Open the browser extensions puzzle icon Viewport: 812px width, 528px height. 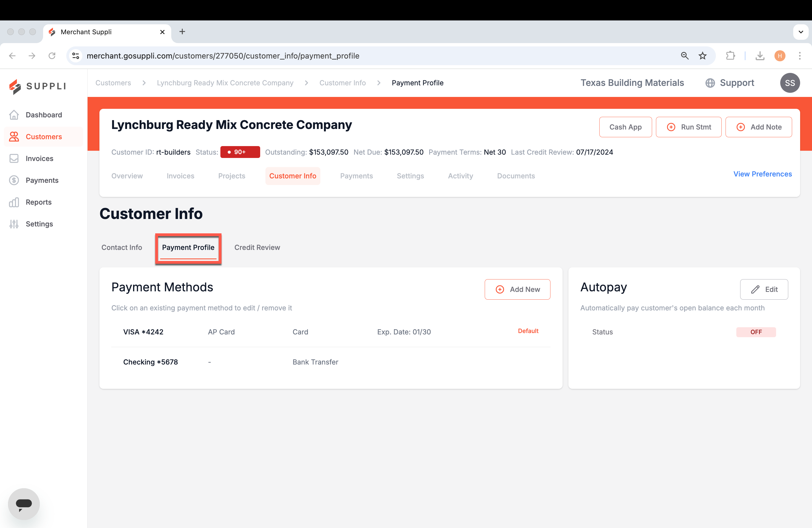730,56
